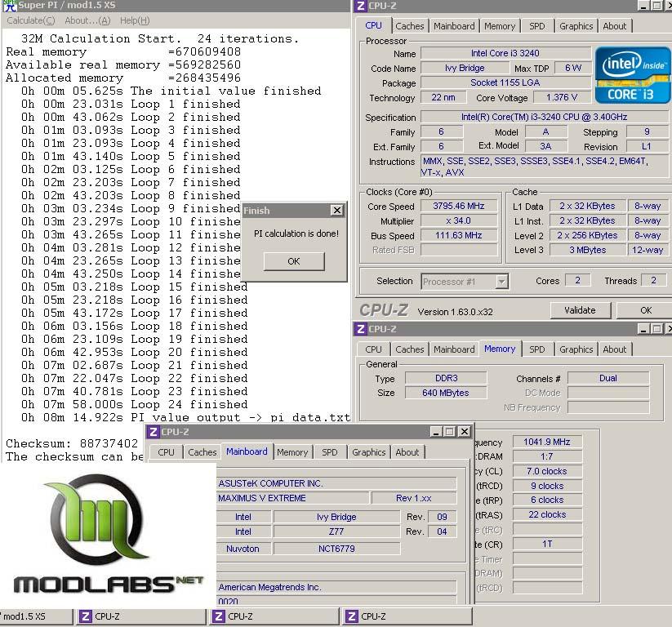Select Memory tab in Memory CPU-Z window
Image resolution: width=672 pixels, height=627 pixels.
[x=500, y=349]
